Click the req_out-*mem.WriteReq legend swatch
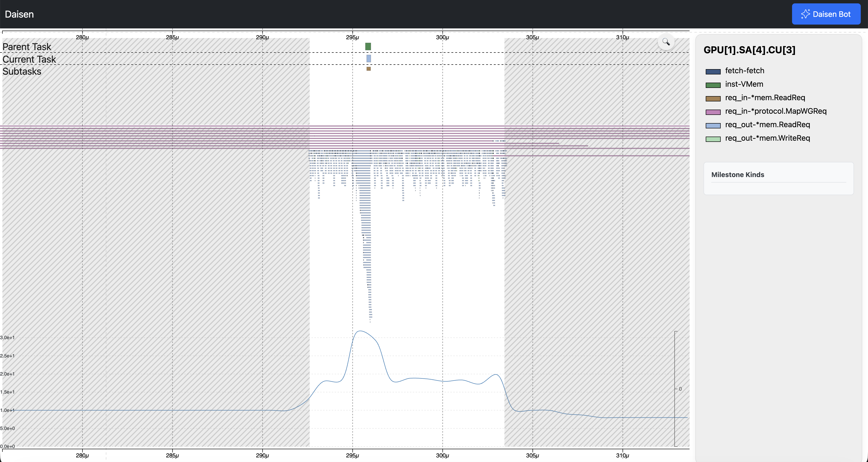The width and height of the screenshot is (868, 462). tap(713, 139)
